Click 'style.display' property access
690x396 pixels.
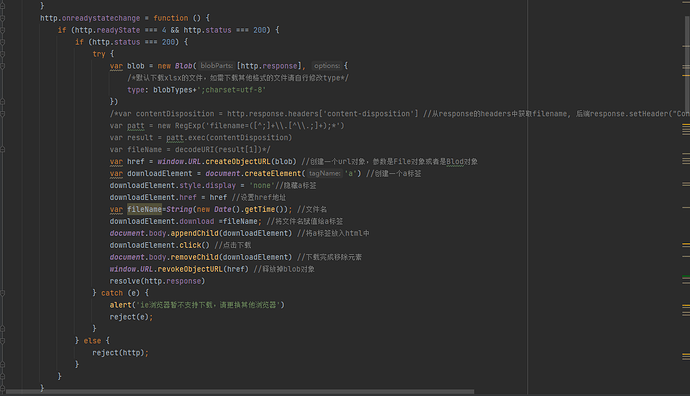pyautogui.click(x=208, y=185)
